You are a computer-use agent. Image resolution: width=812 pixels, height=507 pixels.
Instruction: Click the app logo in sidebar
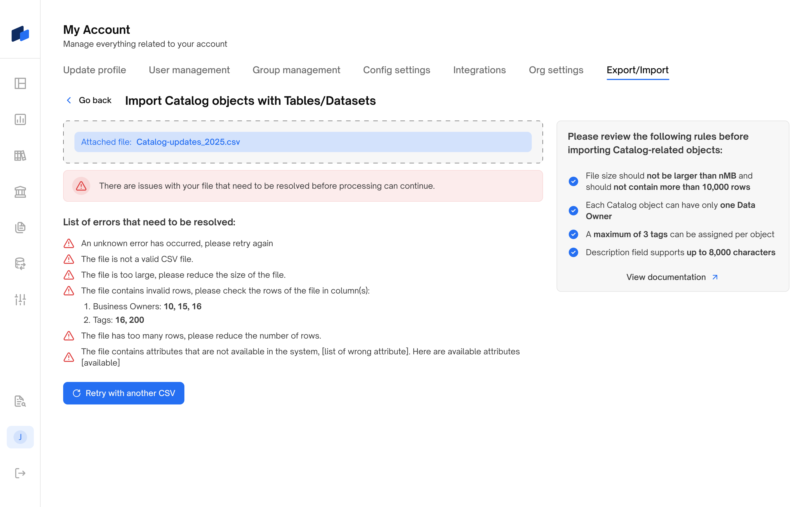[20, 34]
